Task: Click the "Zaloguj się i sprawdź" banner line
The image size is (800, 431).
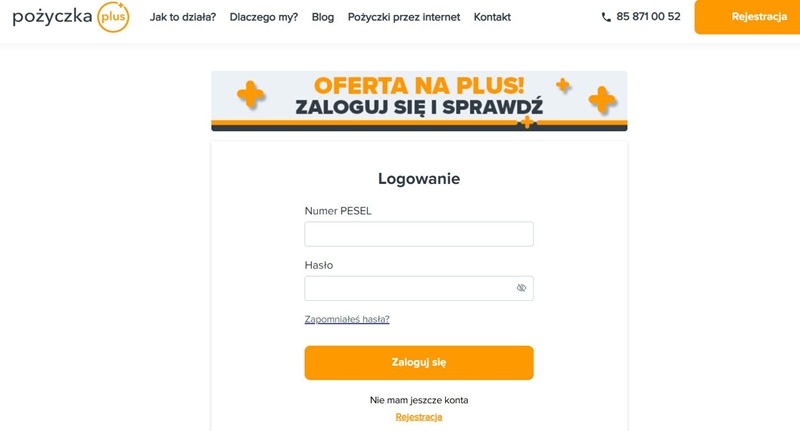Action: coord(419,107)
